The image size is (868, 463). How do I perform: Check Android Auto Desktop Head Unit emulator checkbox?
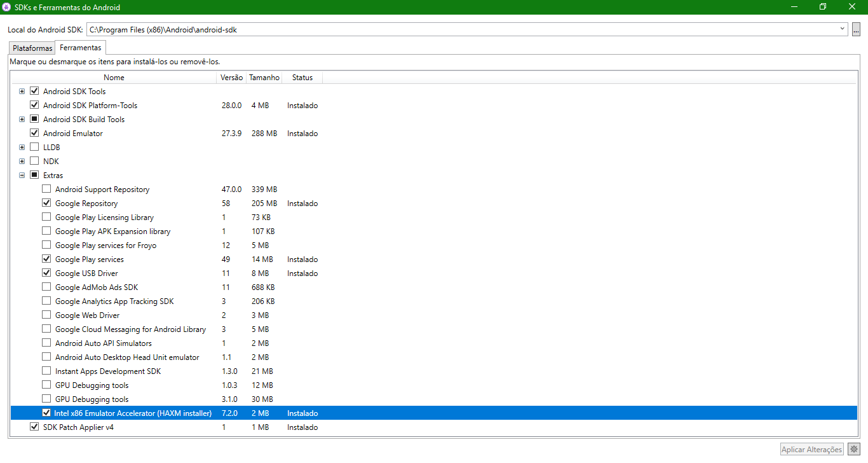click(46, 357)
